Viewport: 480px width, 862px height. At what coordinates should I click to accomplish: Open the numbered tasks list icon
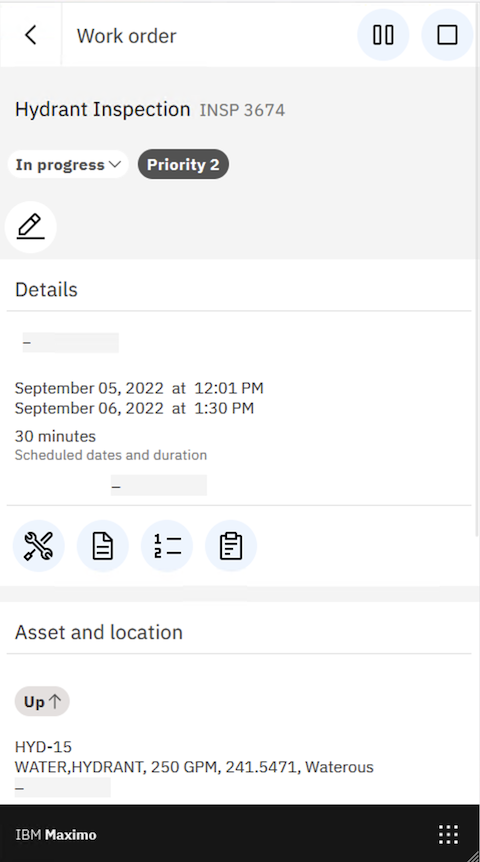167,546
